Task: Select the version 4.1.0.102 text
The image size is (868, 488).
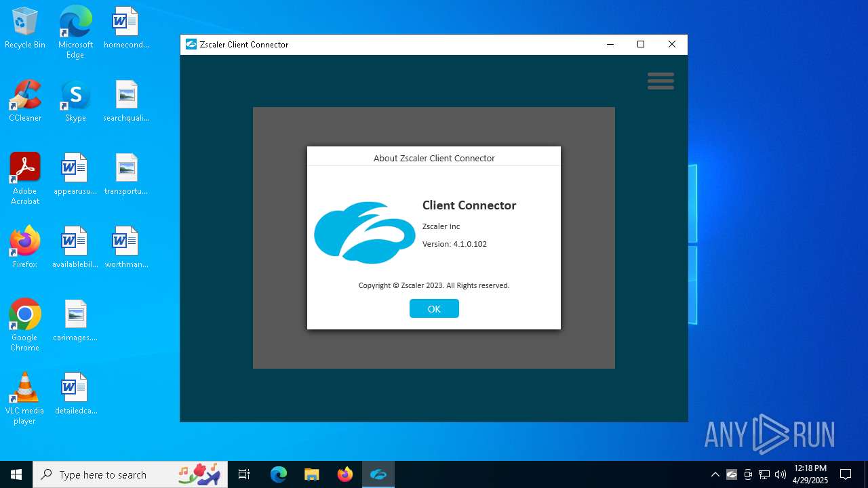Action: coord(454,244)
